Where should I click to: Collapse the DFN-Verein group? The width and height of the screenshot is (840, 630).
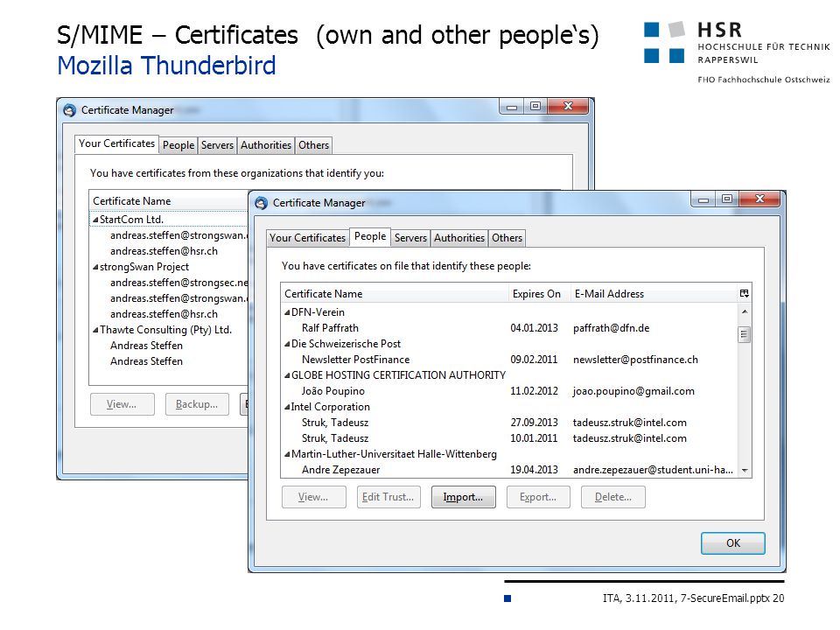click(x=287, y=312)
